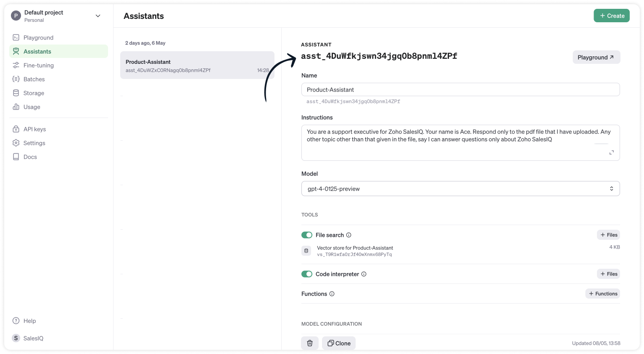Click the 4 KB vector store size

click(615, 247)
